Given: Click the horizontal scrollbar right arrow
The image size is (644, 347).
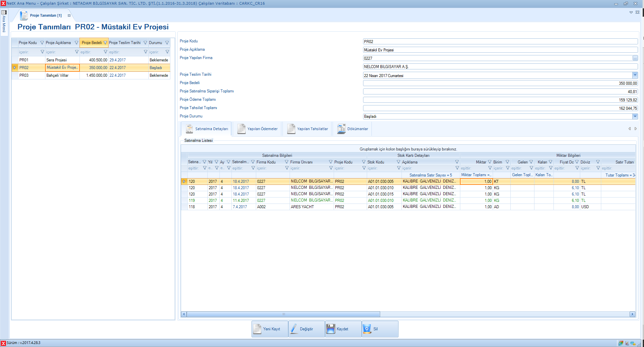Looking at the screenshot, I should [632, 314].
